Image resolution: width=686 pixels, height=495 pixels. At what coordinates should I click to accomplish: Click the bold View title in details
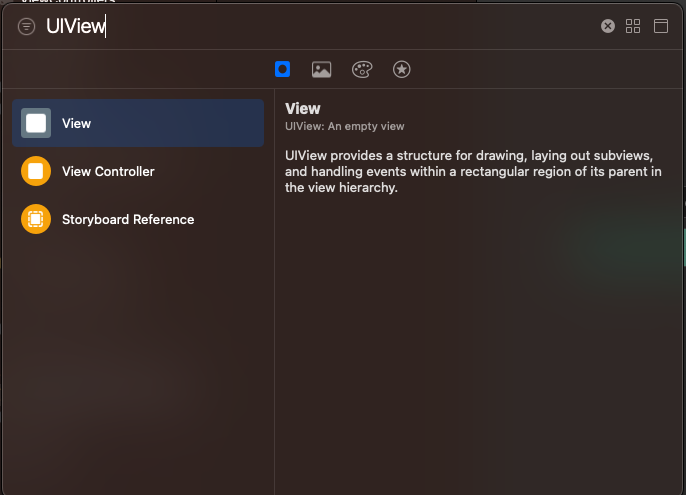pyautogui.click(x=303, y=109)
